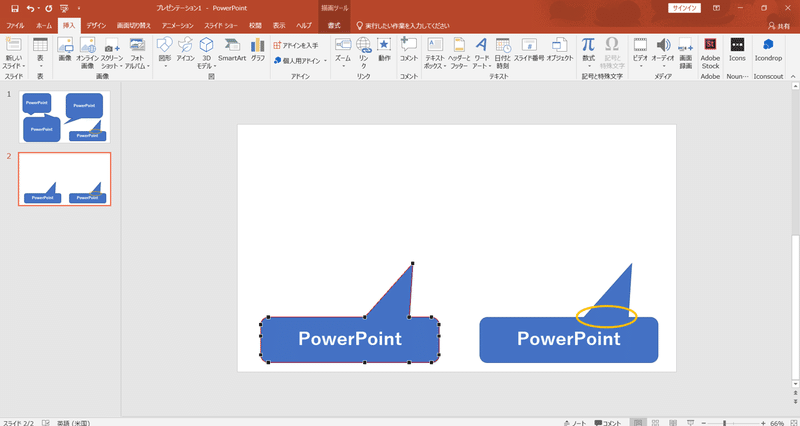The height and width of the screenshot is (426, 800).
Task: Open the Noun Project Icons add-in
Action: click(737, 50)
